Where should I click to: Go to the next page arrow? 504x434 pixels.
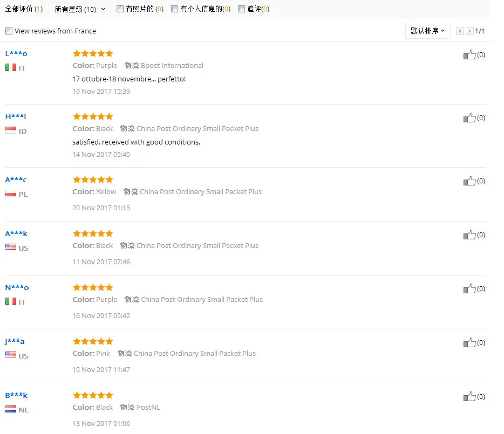point(469,31)
